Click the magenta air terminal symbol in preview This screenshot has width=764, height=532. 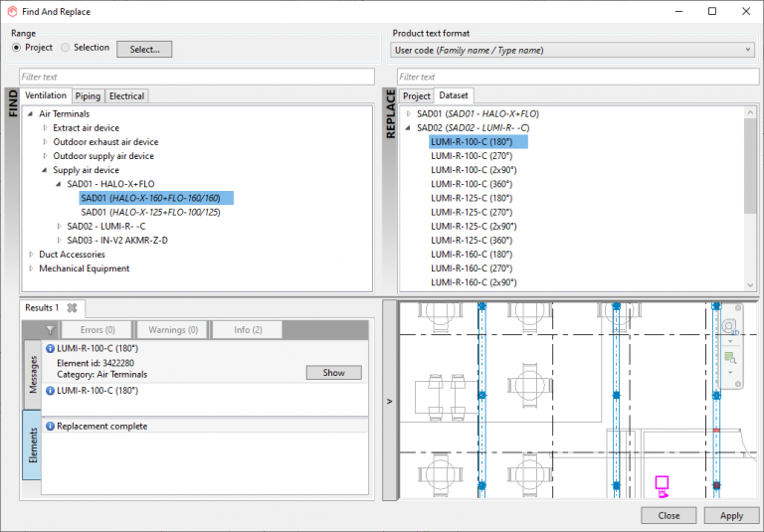point(662,484)
